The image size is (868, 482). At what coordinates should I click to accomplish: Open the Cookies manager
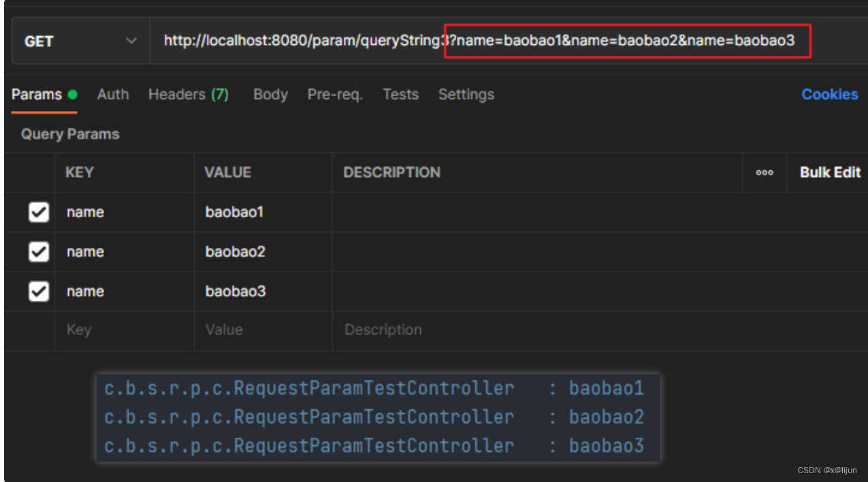pyautogui.click(x=829, y=94)
